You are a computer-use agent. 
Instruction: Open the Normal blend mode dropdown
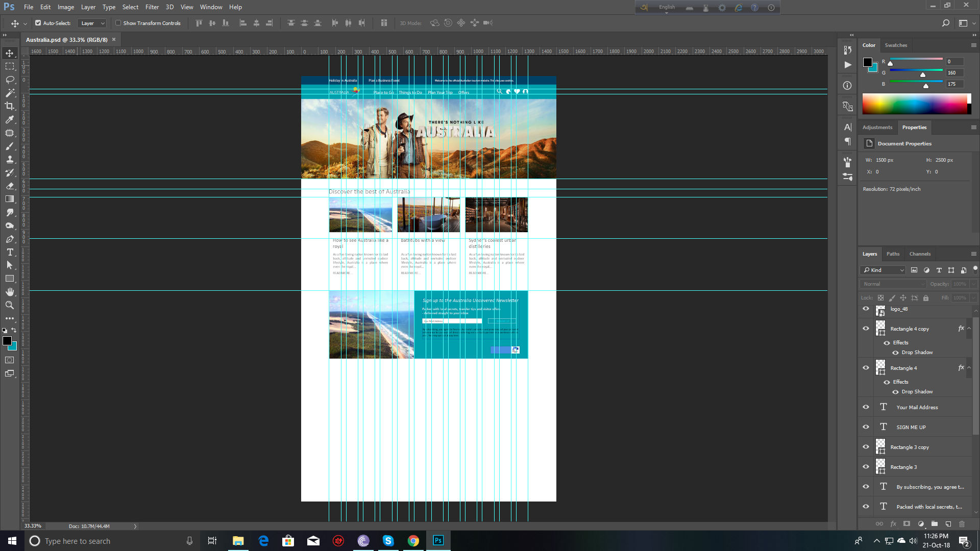click(x=893, y=284)
